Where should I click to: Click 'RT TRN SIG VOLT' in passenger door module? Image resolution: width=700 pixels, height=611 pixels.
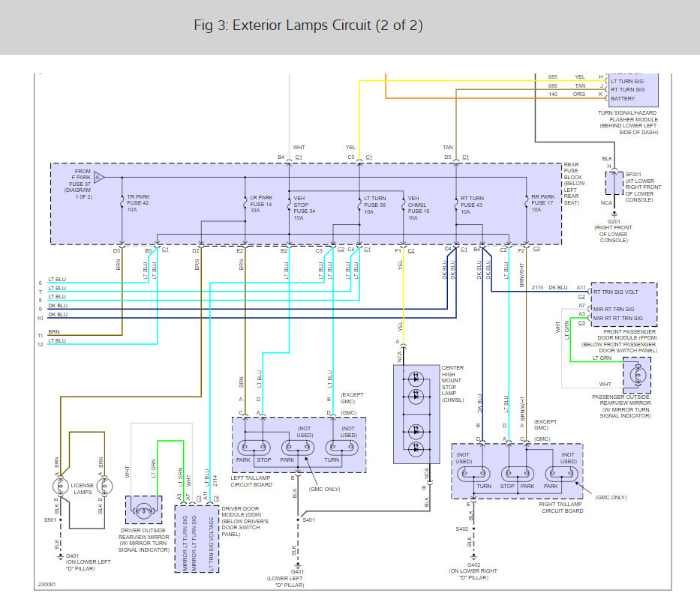coord(616,292)
